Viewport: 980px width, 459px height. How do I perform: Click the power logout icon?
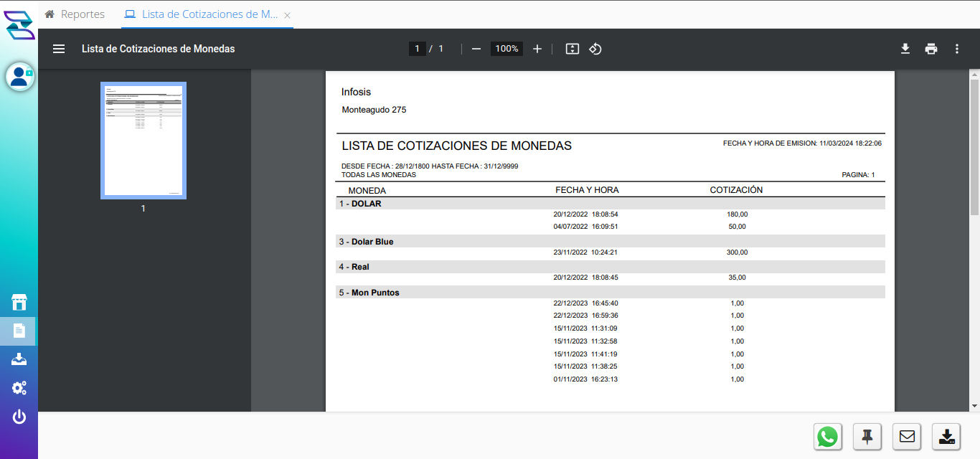click(x=19, y=417)
